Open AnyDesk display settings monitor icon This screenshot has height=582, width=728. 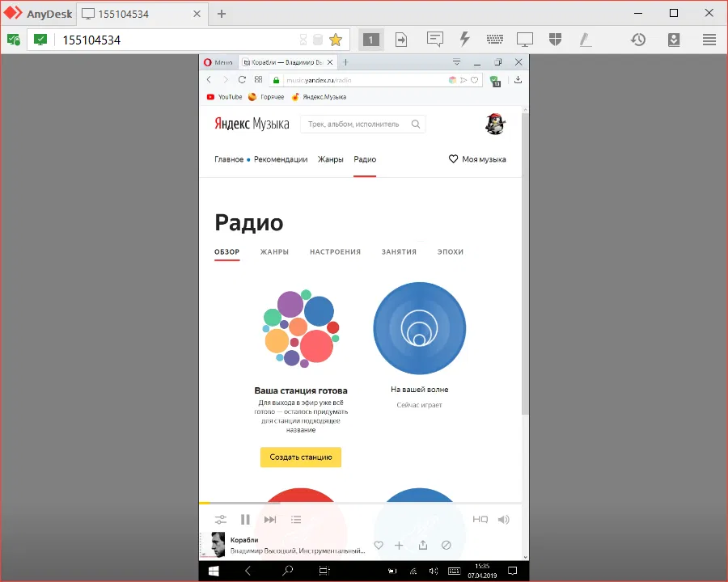click(525, 40)
